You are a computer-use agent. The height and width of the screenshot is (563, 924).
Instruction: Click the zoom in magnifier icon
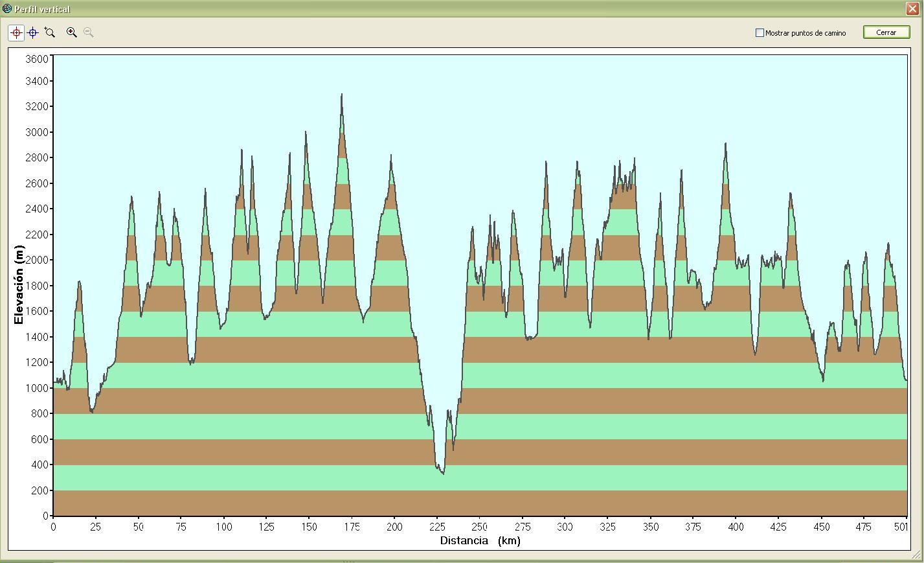click(x=72, y=32)
